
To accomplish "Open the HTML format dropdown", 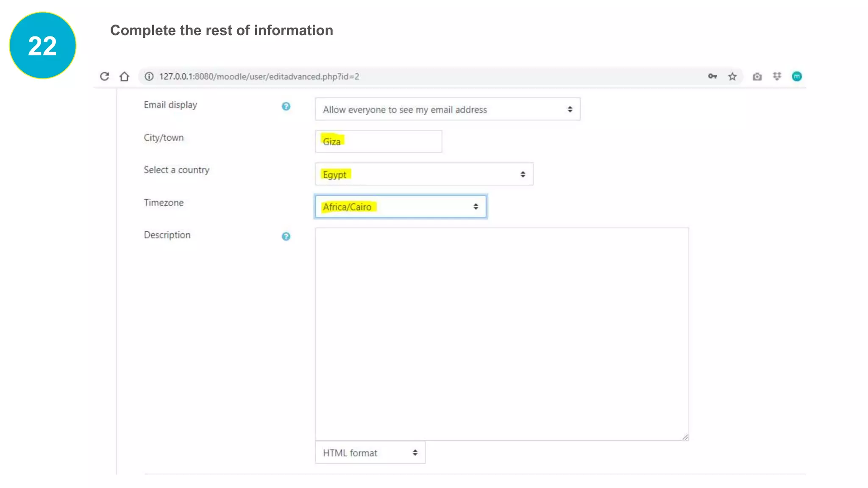I will point(370,453).
